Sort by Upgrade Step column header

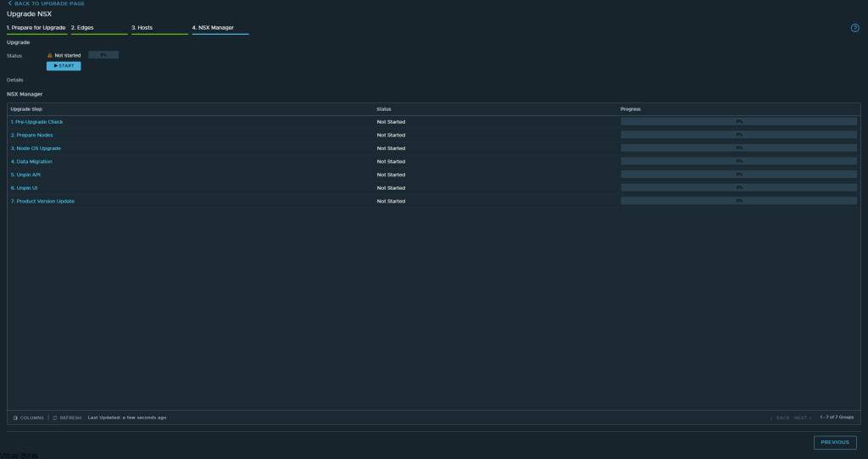(26, 109)
